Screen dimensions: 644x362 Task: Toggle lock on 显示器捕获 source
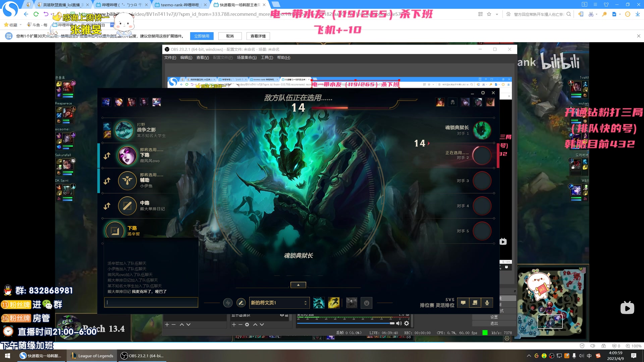tap(287, 315)
